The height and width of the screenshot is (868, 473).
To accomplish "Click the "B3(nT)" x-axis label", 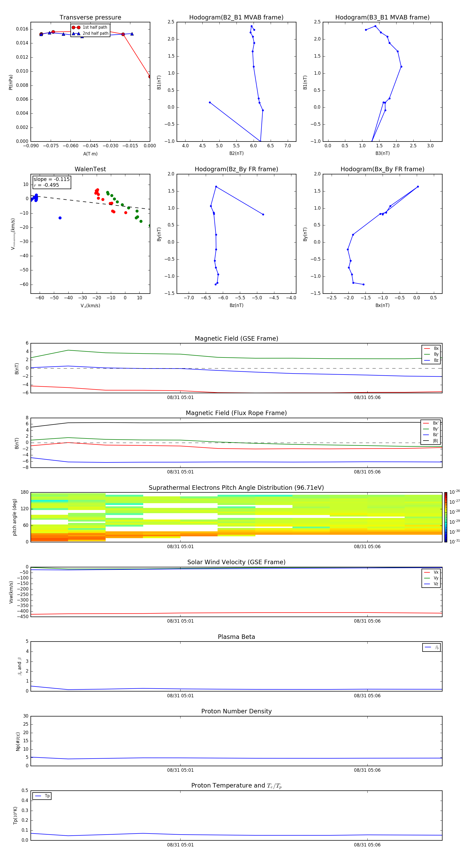I will coord(382,153).
